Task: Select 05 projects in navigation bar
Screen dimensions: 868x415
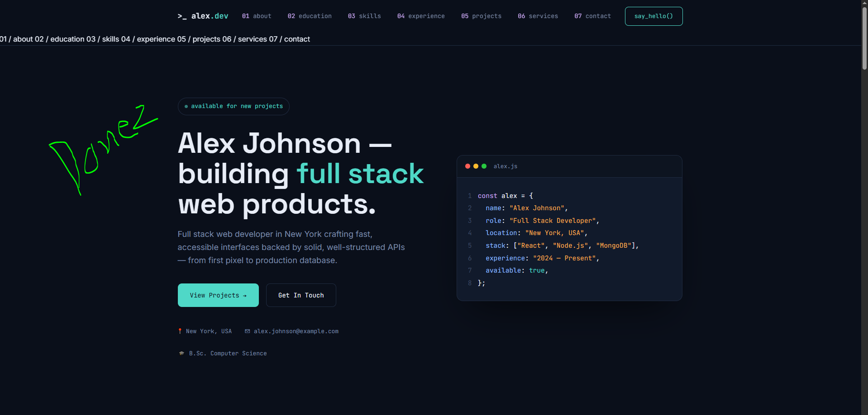Action: click(x=481, y=16)
